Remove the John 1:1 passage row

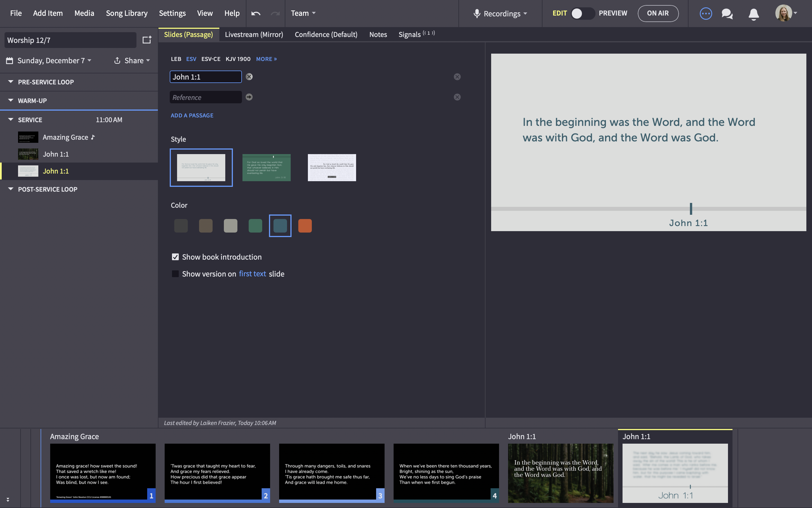(x=457, y=76)
